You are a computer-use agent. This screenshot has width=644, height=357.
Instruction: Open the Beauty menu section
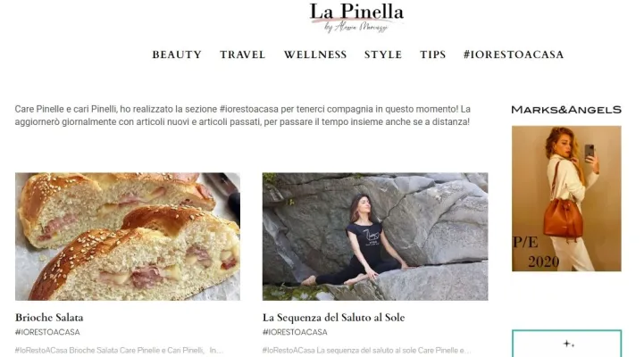(177, 54)
